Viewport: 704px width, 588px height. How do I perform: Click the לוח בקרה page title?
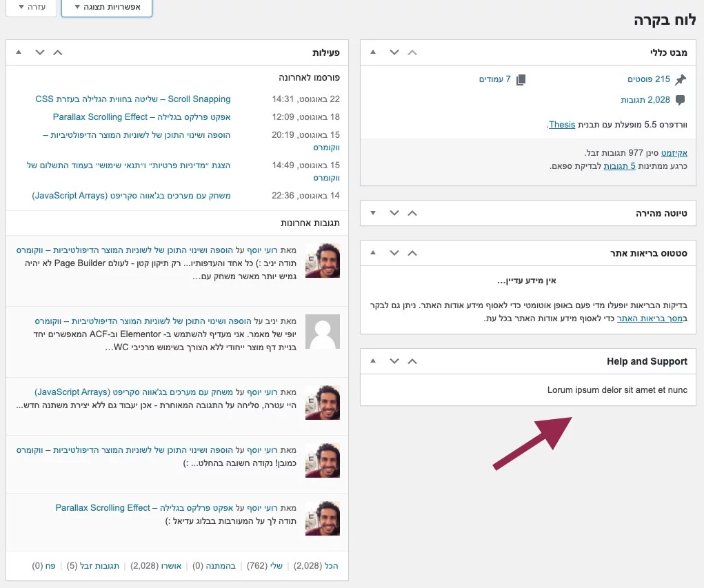pyautogui.click(x=665, y=20)
